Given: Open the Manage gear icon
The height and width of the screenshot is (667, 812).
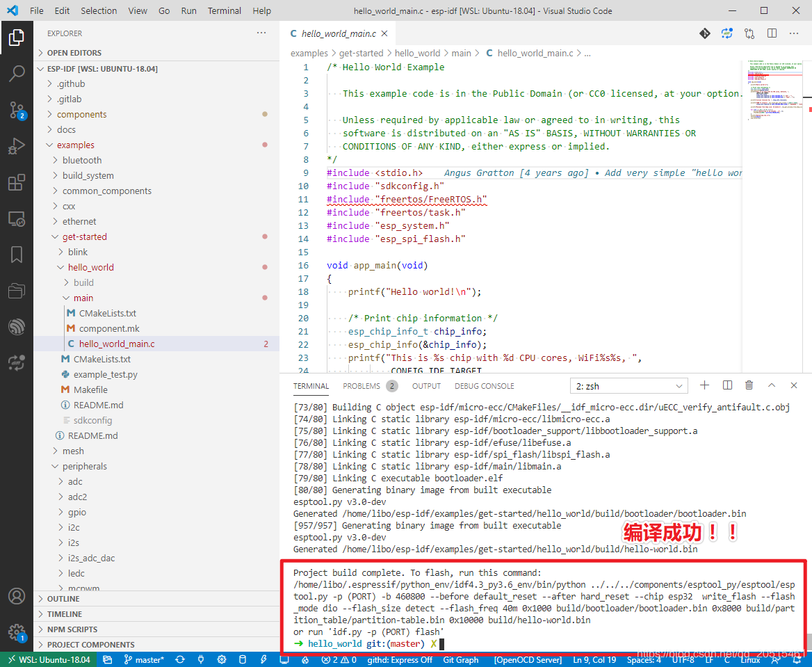Looking at the screenshot, I should tap(17, 633).
